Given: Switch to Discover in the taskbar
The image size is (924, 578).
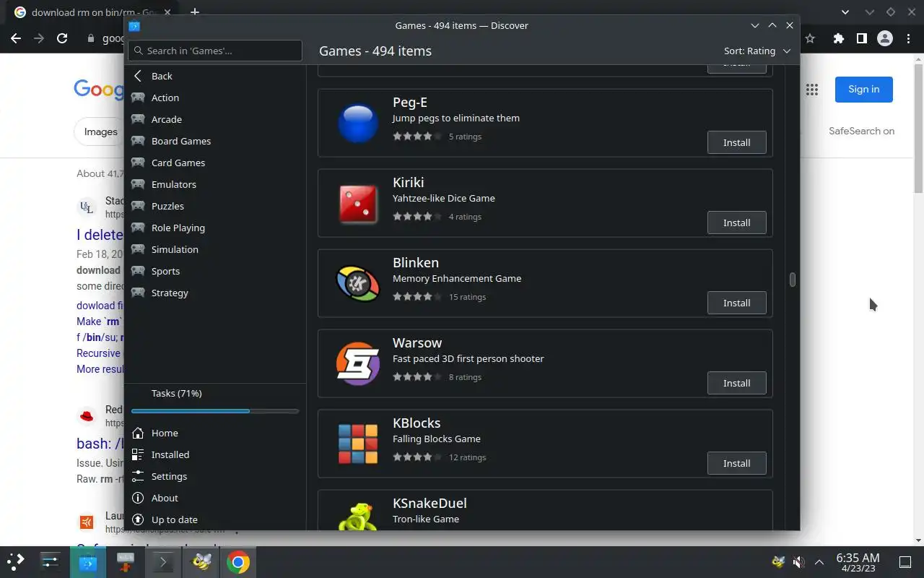Looking at the screenshot, I should [88, 561].
